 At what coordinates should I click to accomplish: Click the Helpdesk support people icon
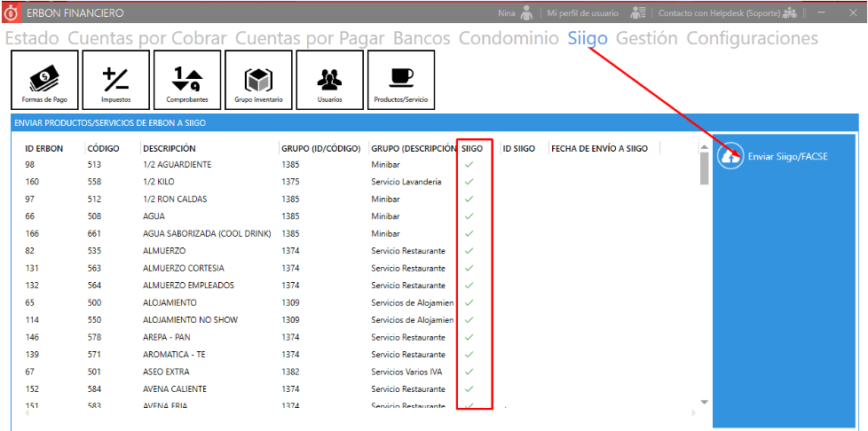(789, 13)
